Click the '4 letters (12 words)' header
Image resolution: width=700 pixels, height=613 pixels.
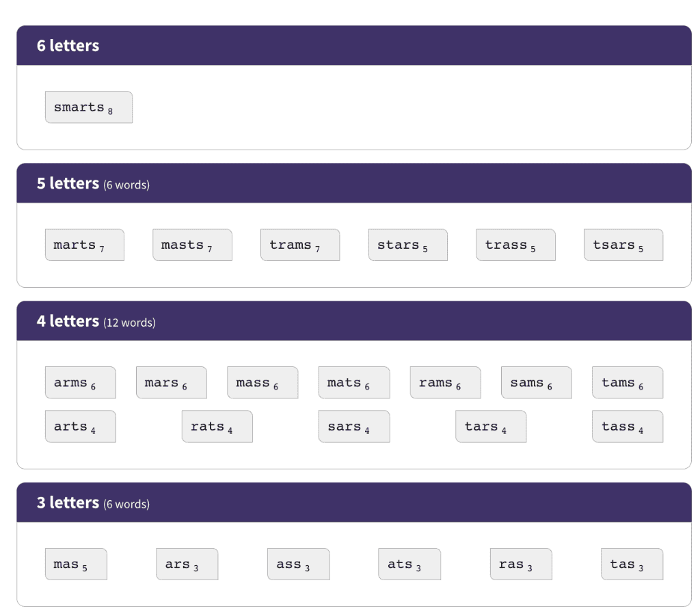coord(354,321)
